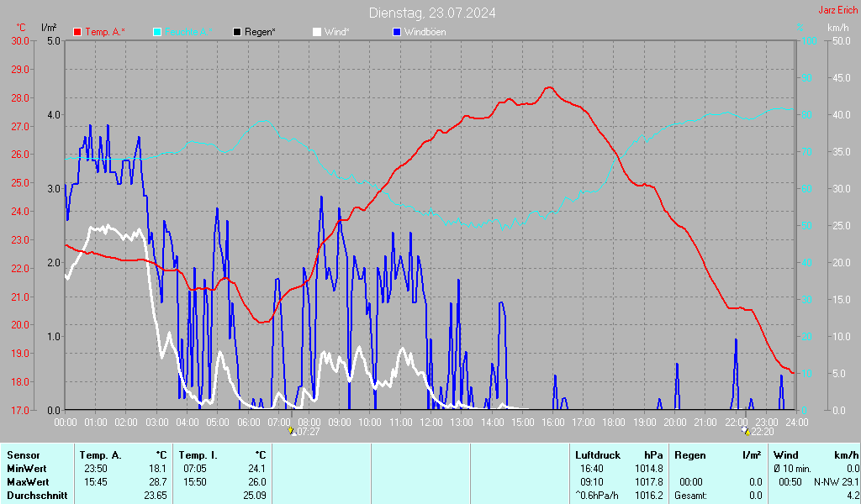Click the maximum time '15:45' for Temp. A.
This screenshot has width=861, height=504.
tap(96, 482)
